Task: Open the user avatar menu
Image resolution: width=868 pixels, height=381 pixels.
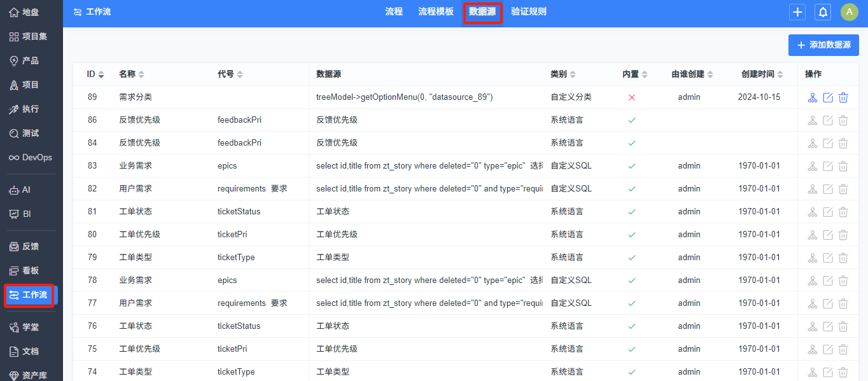Action: pos(849,12)
